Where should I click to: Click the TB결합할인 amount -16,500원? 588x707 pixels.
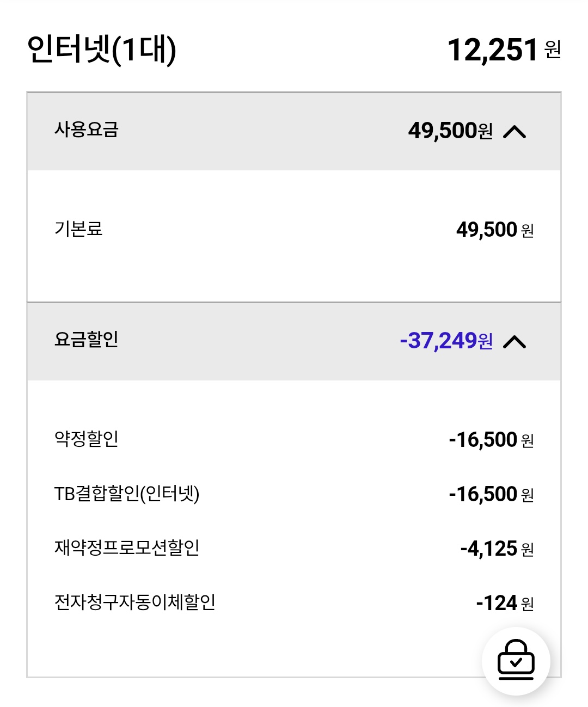491,494
